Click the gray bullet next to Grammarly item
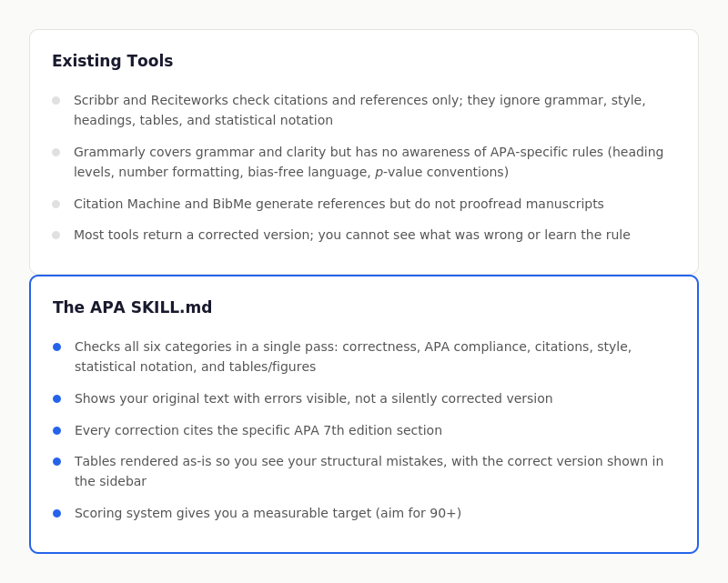The width and height of the screenshot is (728, 583). [56, 152]
